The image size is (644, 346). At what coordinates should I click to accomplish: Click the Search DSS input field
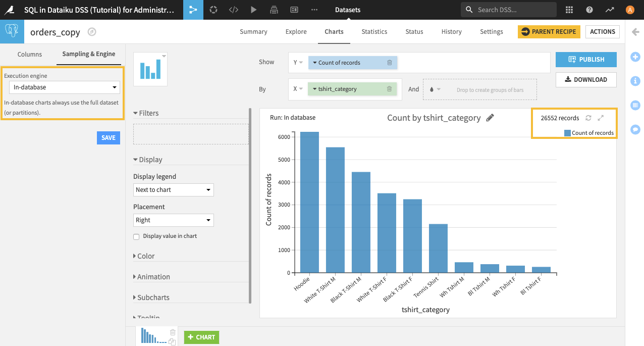click(514, 10)
